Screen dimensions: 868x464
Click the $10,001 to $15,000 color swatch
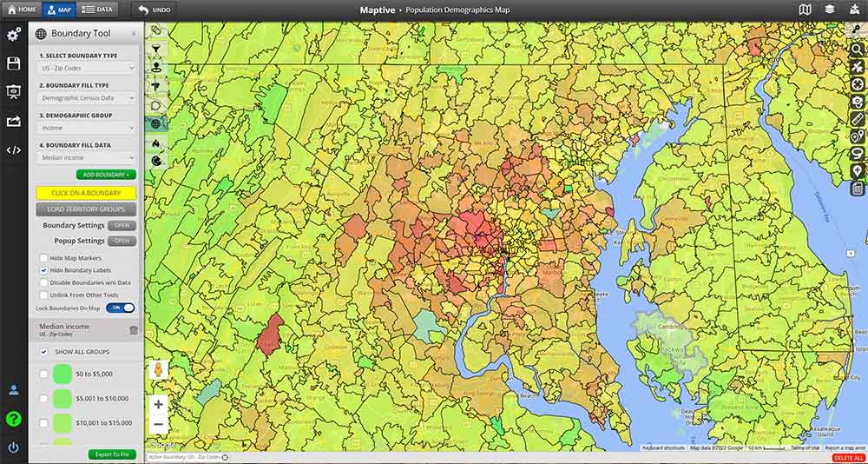point(62,423)
